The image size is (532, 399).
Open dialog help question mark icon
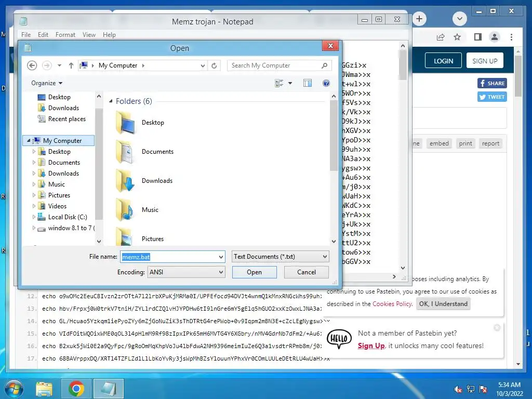(326, 83)
